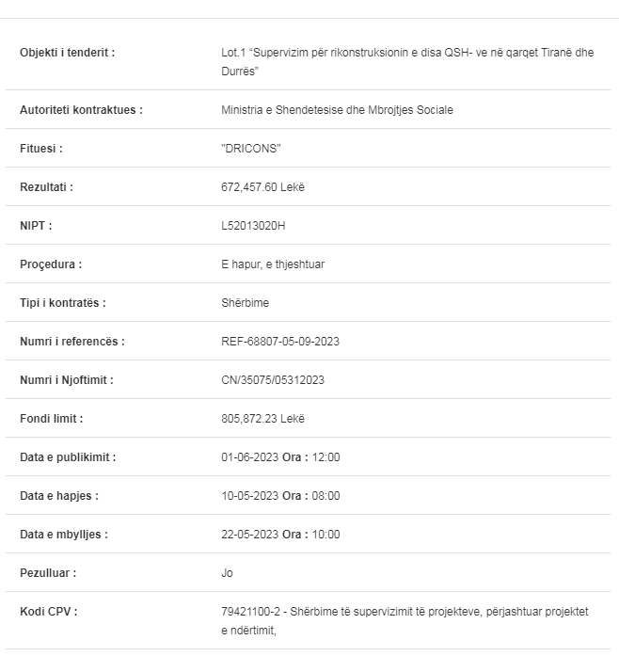
Task: Click the closing date 22-05-2023
Action: 249,535
